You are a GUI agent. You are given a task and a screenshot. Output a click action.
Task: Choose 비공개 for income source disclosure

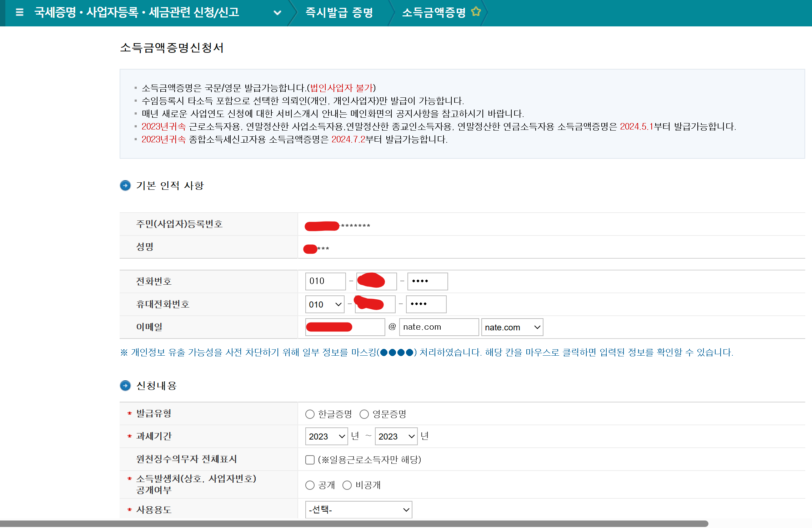point(347,485)
